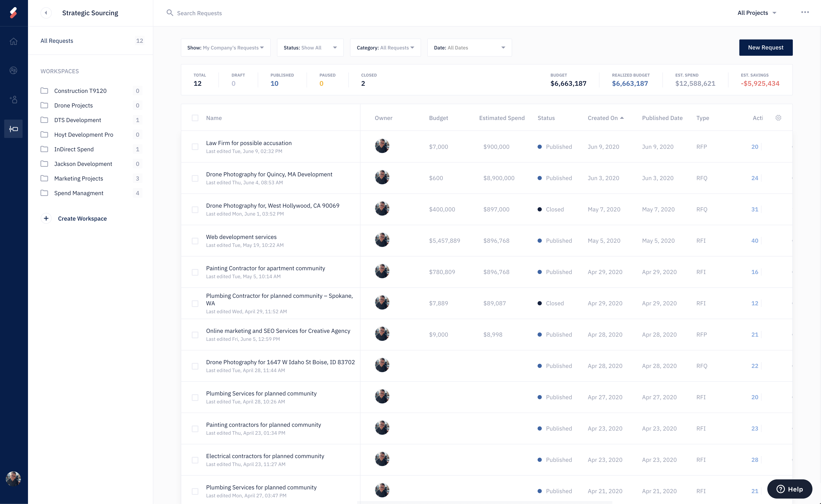Check the Web development services row
The width and height of the screenshot is (821, 504).
(x=195, y=241)
